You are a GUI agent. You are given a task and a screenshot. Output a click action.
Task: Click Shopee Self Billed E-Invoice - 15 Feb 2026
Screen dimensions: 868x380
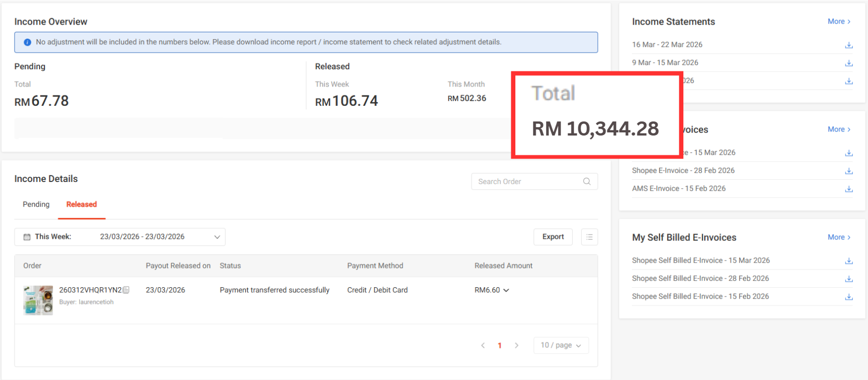[701, 297]
